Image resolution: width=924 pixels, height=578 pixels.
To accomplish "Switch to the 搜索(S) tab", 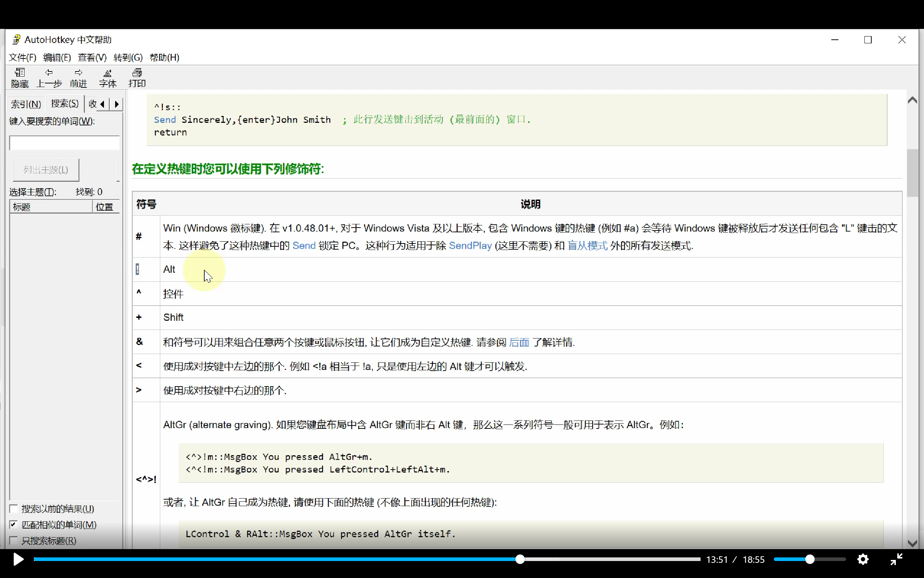I will click(65, 103).
